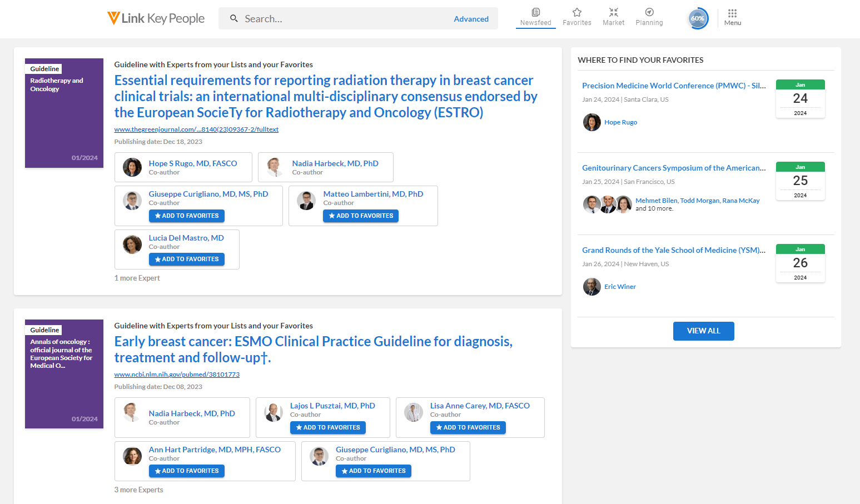
Task: Expand 'and 10 more' event attendees
Action: click(x=654, y=209)
